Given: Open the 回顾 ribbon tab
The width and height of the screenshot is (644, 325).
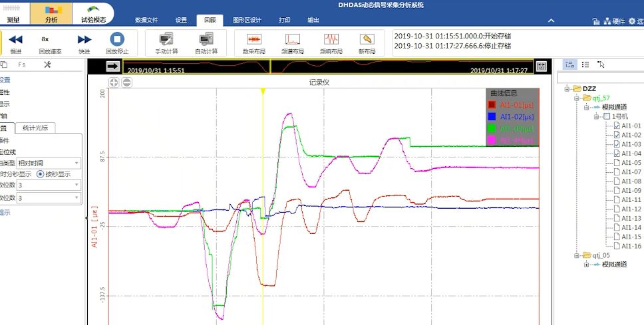Looking at the screenshot, I should [210, 20].
